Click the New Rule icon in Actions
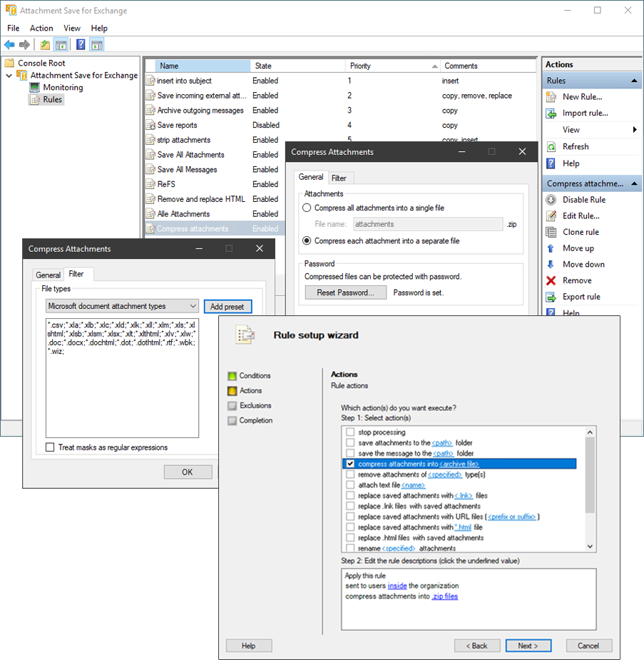Image resolution: width=644 pixels, height=660 pixels. point(551,97)
